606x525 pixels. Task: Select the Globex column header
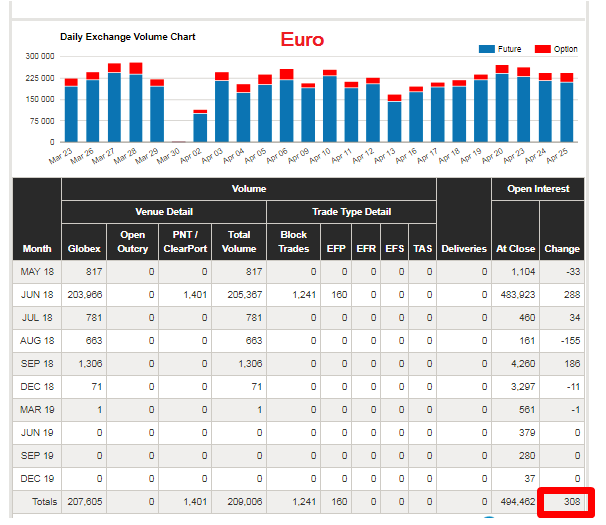tap(84, 248)
